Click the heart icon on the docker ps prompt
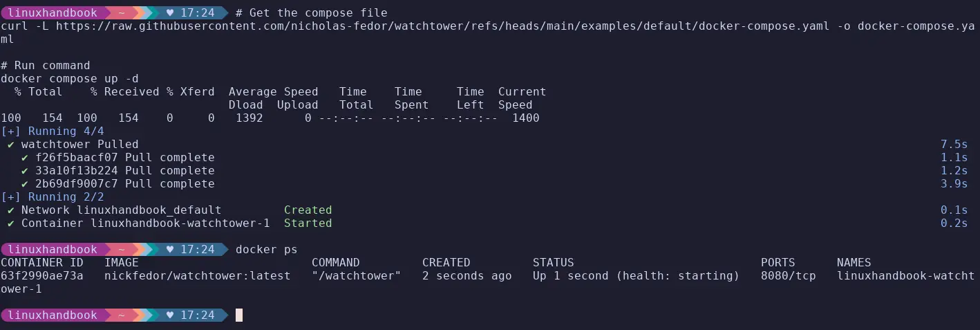 [x=170, y=249]
